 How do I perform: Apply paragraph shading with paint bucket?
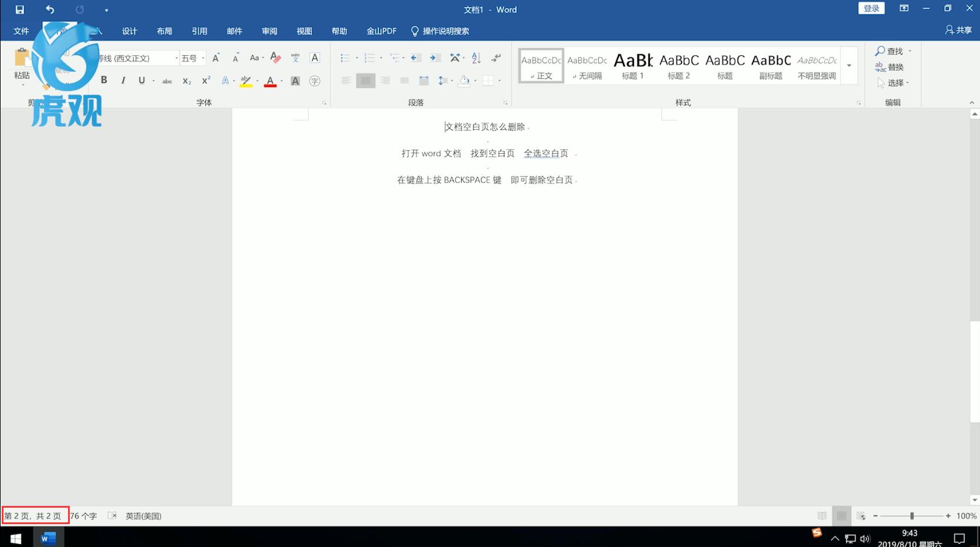(x=464, y=80)
